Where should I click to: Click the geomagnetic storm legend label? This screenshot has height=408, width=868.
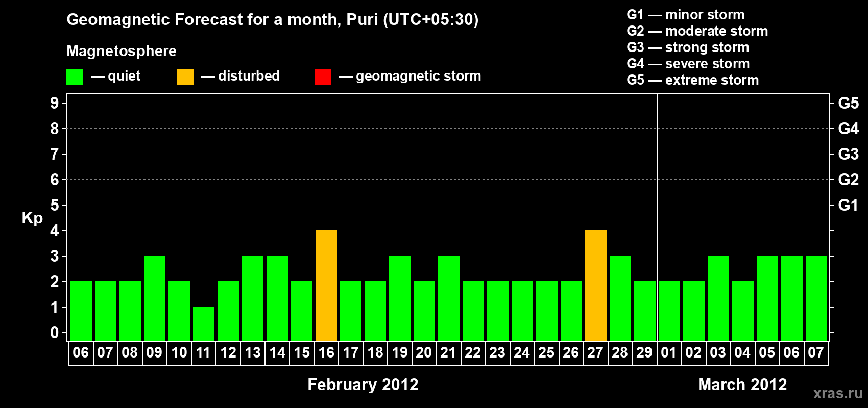[x=418, y=76]
